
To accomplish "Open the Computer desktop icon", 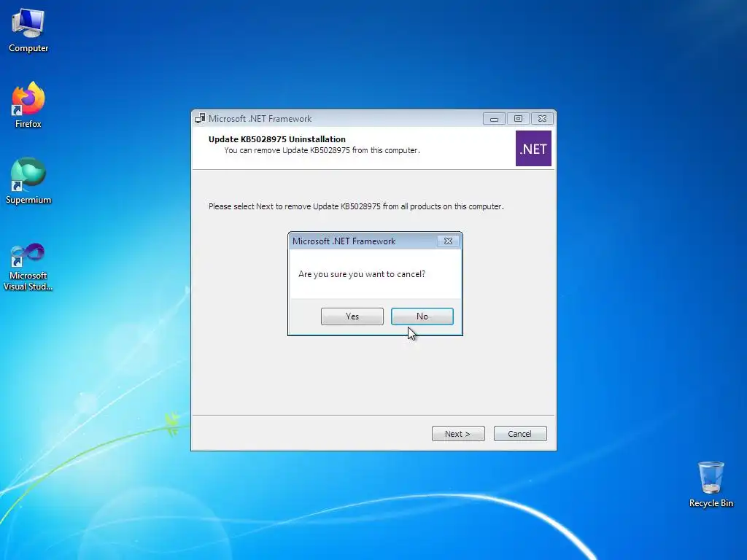I will [28, 31].
